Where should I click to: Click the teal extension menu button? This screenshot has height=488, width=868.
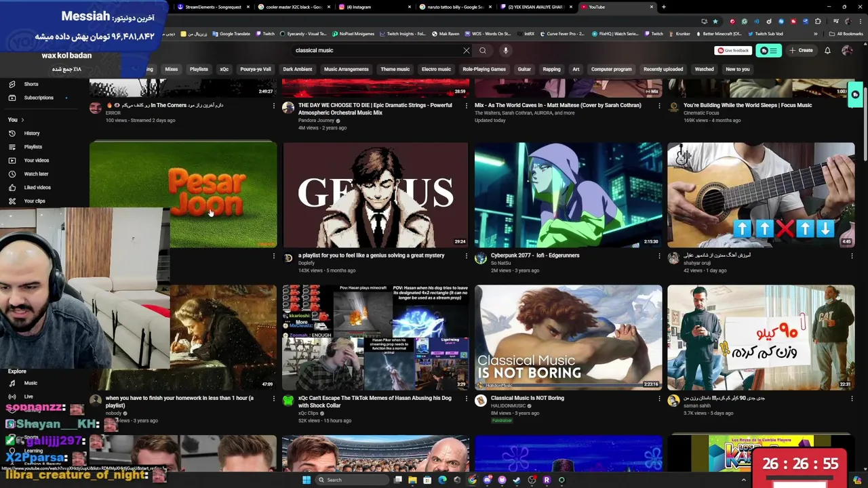[x=768, y=50]
